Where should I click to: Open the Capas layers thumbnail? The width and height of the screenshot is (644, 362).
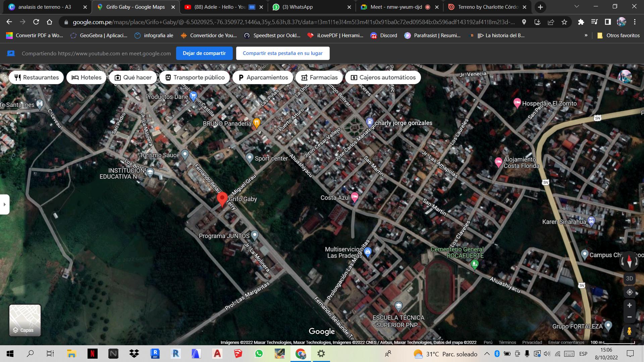tap(25, 320)
